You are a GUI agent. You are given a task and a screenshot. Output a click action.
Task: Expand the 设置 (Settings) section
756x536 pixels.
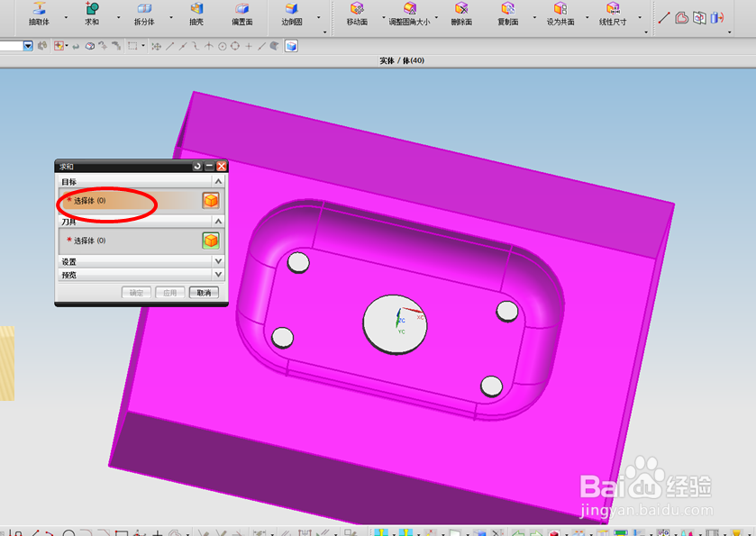tap(218, 261)
